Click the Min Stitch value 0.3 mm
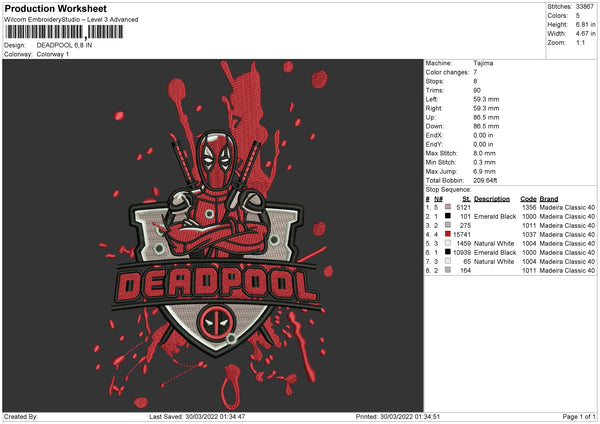Viewport: 600px width, 424px height. click(484, 163)
